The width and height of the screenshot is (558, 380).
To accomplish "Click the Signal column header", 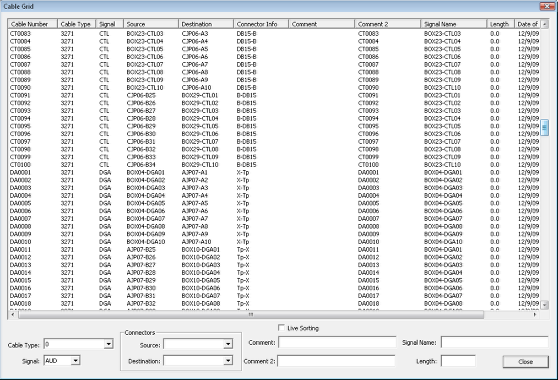I will pos(109,24).
